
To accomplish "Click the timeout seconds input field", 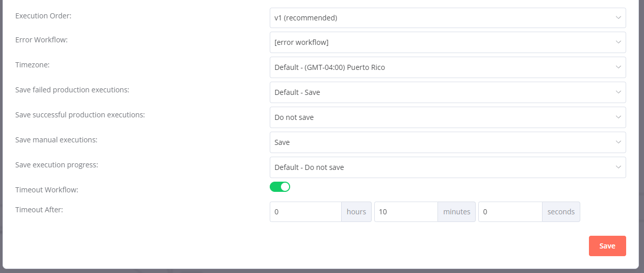I will pyautogui.click(x=510, y=212).
